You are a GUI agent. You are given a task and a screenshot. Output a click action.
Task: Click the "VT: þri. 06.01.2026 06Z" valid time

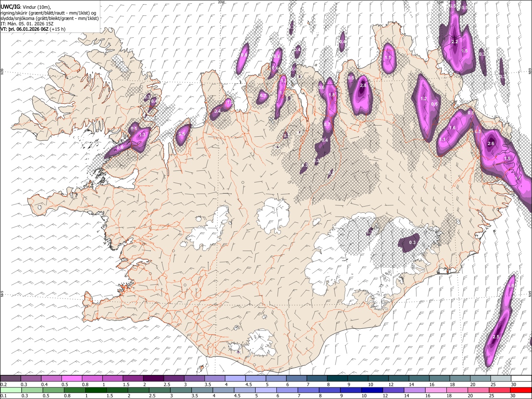point(25,29)
